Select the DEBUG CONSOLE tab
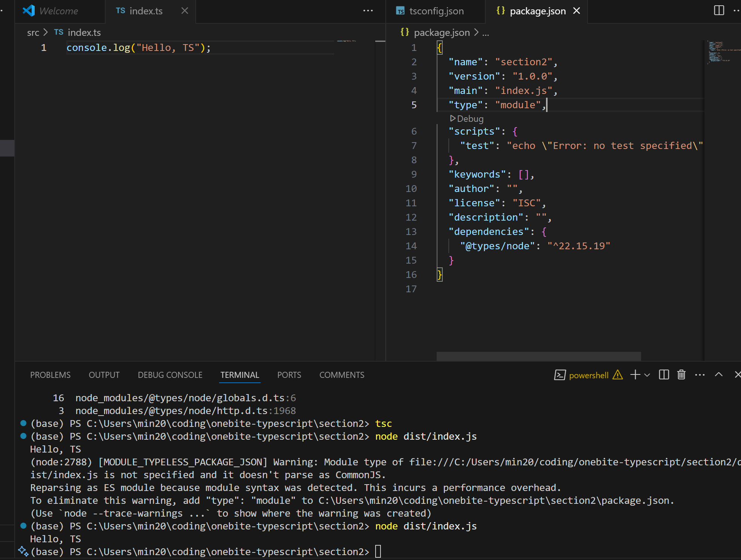 [x=170, y=375]
